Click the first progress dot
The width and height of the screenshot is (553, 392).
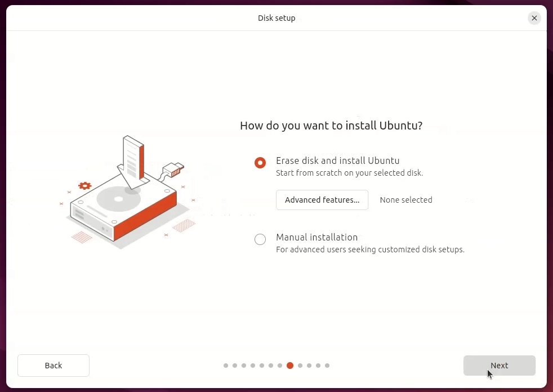226,366
